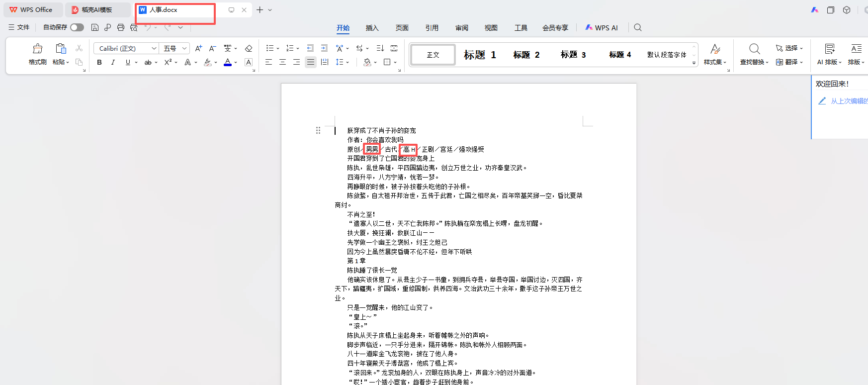Image resolution: width=868 pixels, height=385 pixels.
Task: Open Print Preview from the quick access bar
Action: (134, 27)
